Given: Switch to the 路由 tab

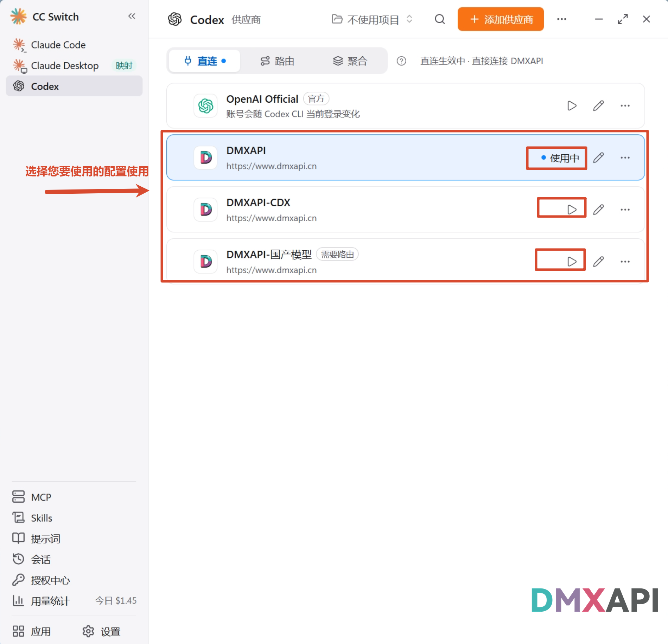Looking at the screenshot, I should click(277, 61).
